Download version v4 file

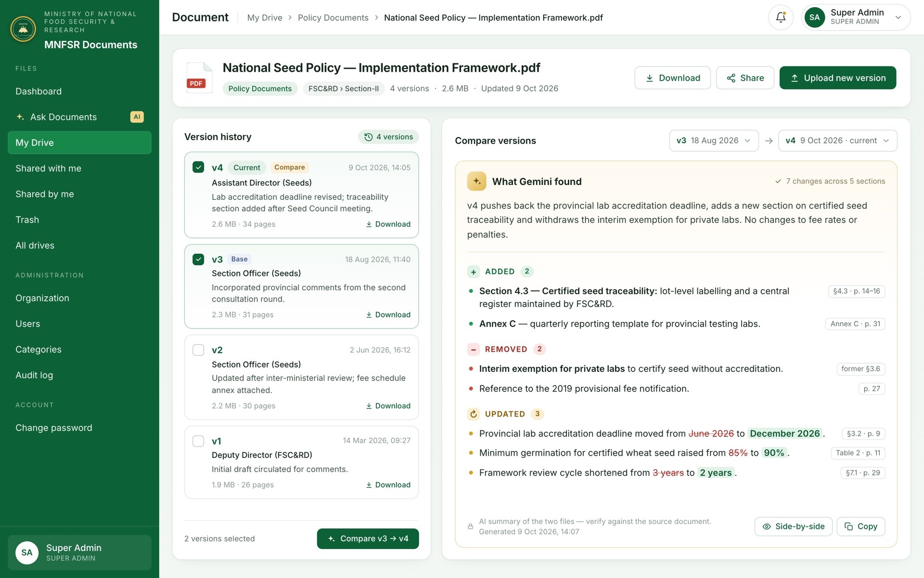(x=388, y=224)
